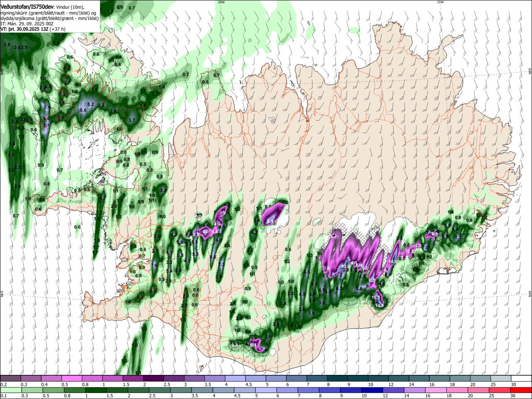The image size is (532, 399).
Task: Click the 'IT: Mán. 29. 09. 2025 00Z' line
Action: point(27,24)
